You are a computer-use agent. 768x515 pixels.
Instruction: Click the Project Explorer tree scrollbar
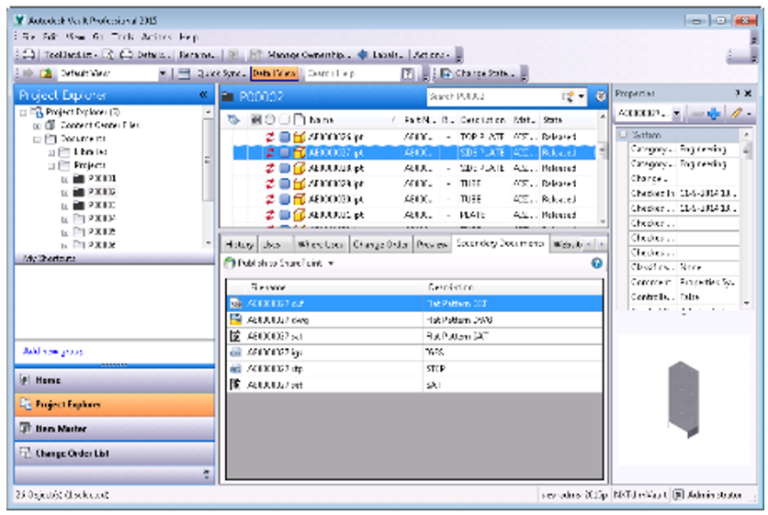click(x=208, y=176)
